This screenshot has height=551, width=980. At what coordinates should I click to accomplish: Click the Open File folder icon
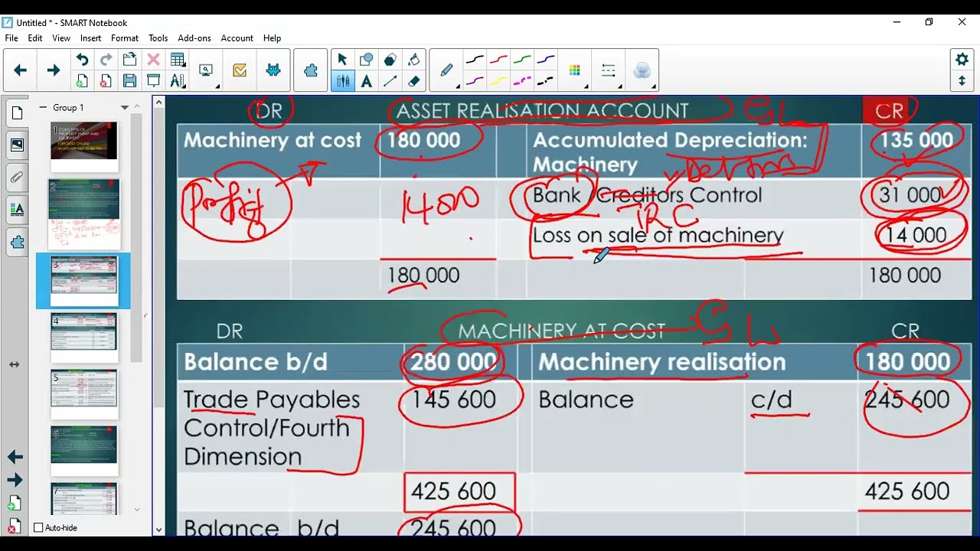[x=129, y=60]
